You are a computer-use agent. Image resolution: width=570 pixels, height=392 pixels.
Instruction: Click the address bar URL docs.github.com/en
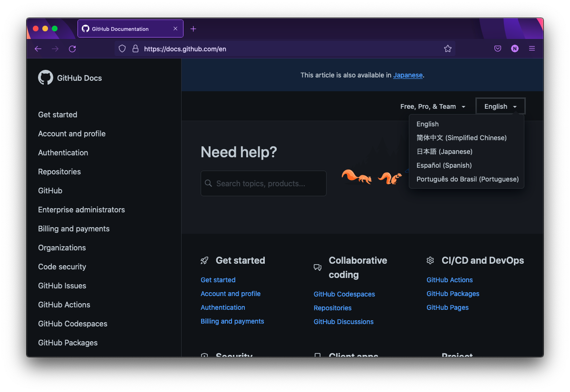click(x=185, y=48)
